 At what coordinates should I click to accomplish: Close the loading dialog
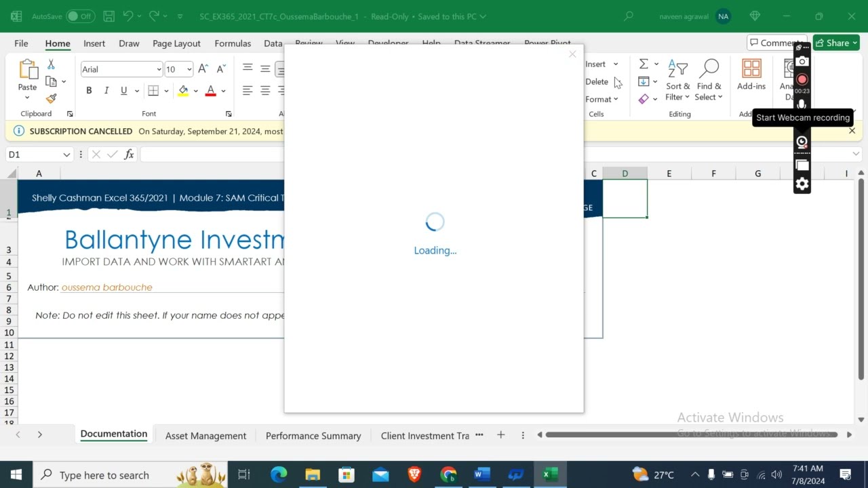[572, 54]
